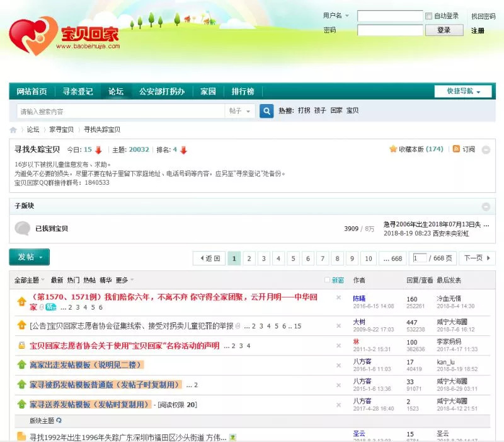
Task: Open the 已找到宝贝 subforum link
Action: click(x=52, y=228)
